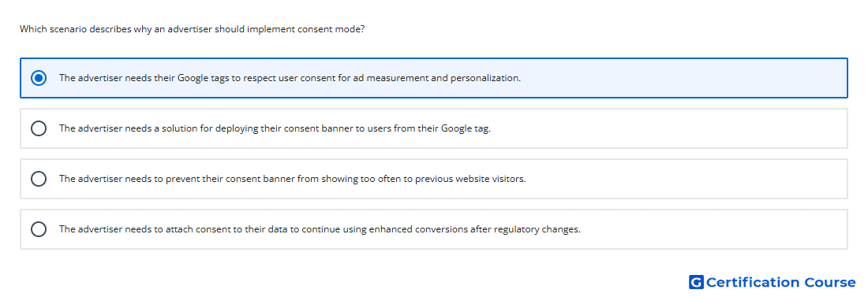Choose the radio for preventing banner showing too often
Image resolution: width=868 pixels, height=297 pixels.
(39, 179)
